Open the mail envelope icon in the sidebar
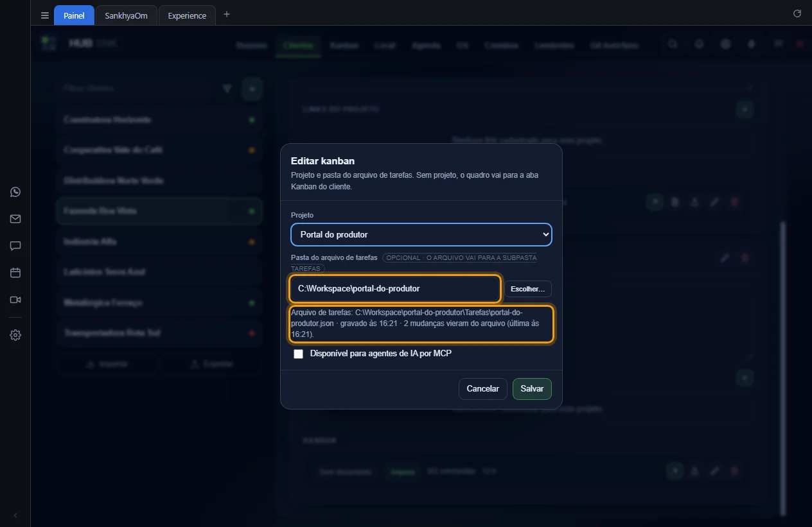The image size is (812, 527). (x=15, y=219)
